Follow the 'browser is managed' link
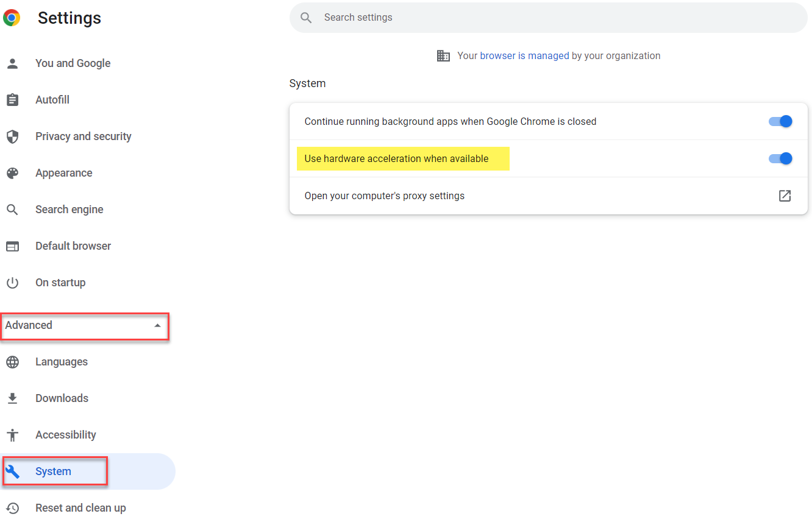This screenshot has height=522, width=812. coord(524,55)
